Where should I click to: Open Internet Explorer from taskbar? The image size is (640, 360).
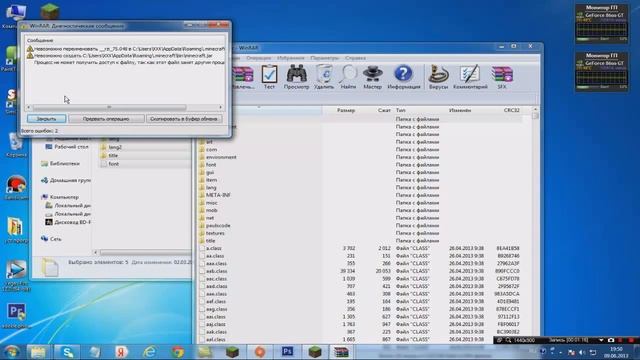click(149, 352)
